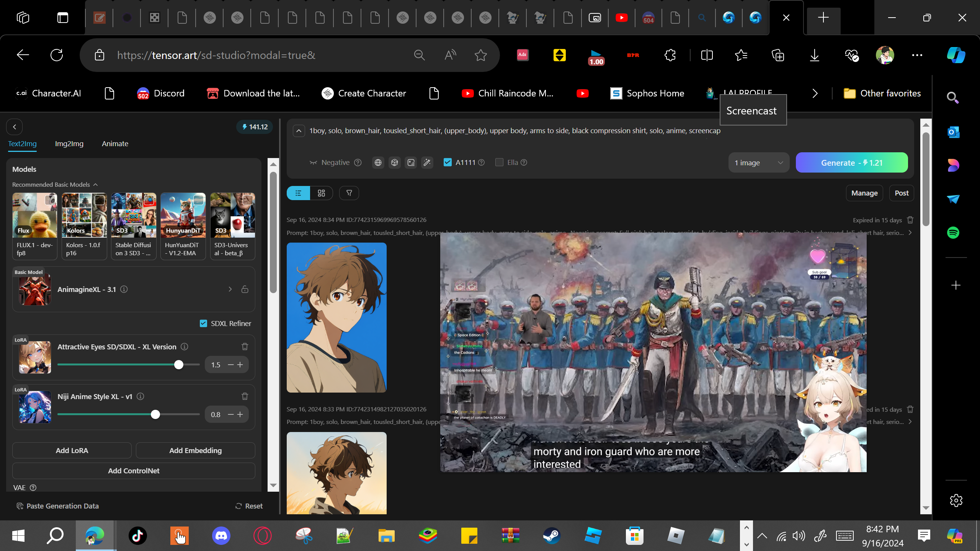This screenshot has width=980, height=551.
Task: Switch to the Animate tab
Action: pyautogui.click(x=115, y=144)
